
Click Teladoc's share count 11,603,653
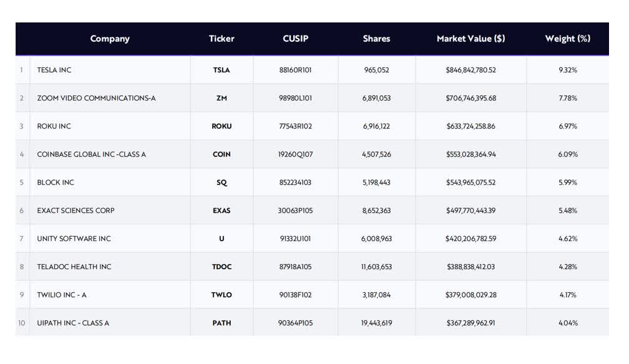376,267
